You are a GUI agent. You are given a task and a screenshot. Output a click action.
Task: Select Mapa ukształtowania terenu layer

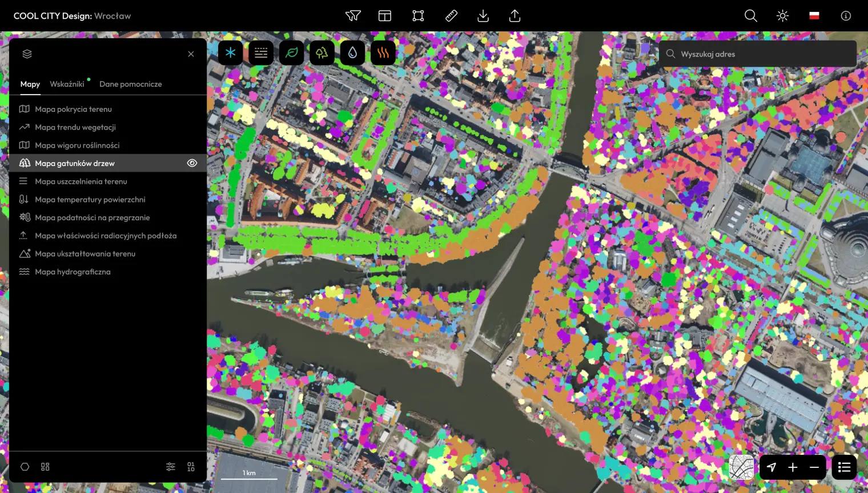[x=108, y=253]
